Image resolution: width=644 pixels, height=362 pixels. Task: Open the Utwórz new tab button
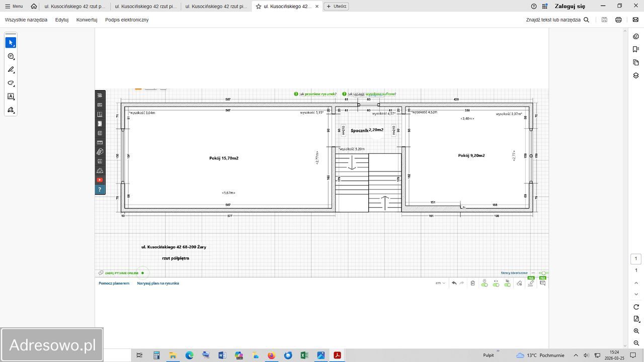tap(336, 7)
